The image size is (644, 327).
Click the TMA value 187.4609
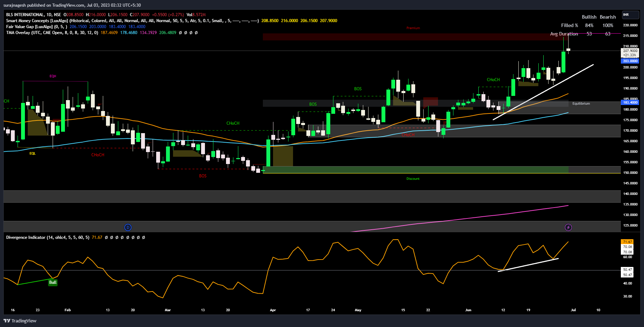pyautogui.click(x=109, y=33)
